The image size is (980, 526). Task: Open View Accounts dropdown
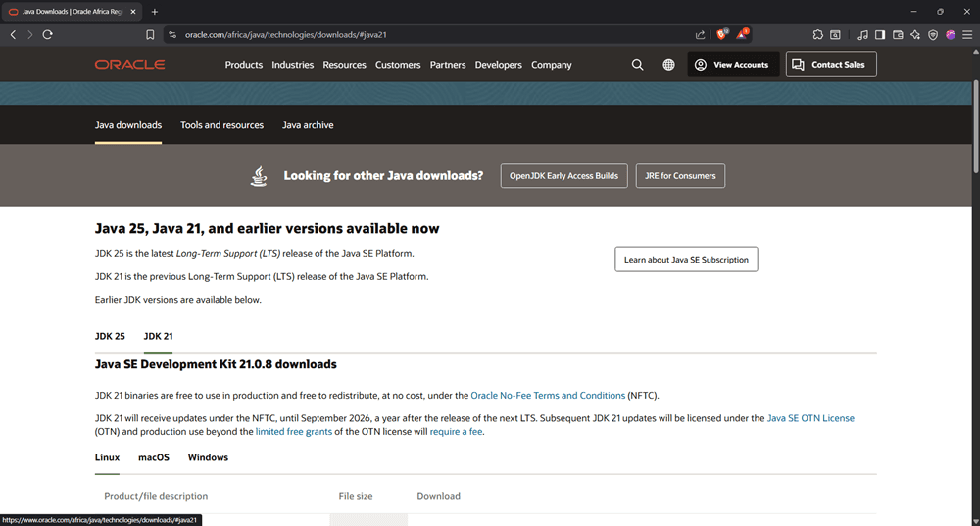731,65
